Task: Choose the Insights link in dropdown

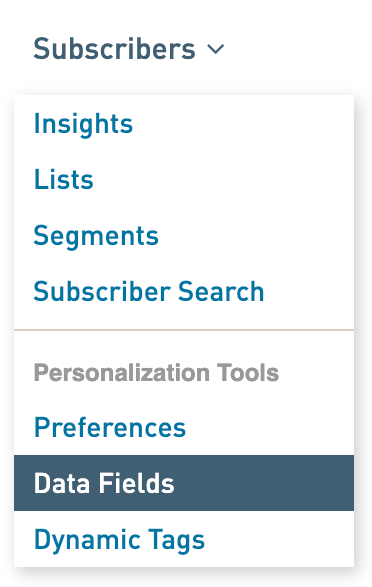Action: coord(83,124)
